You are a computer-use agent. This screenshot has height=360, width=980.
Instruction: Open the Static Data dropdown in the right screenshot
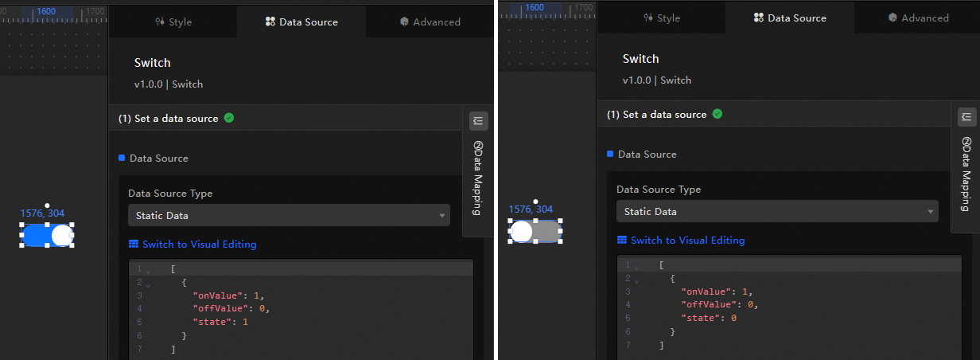pos(777,212)
